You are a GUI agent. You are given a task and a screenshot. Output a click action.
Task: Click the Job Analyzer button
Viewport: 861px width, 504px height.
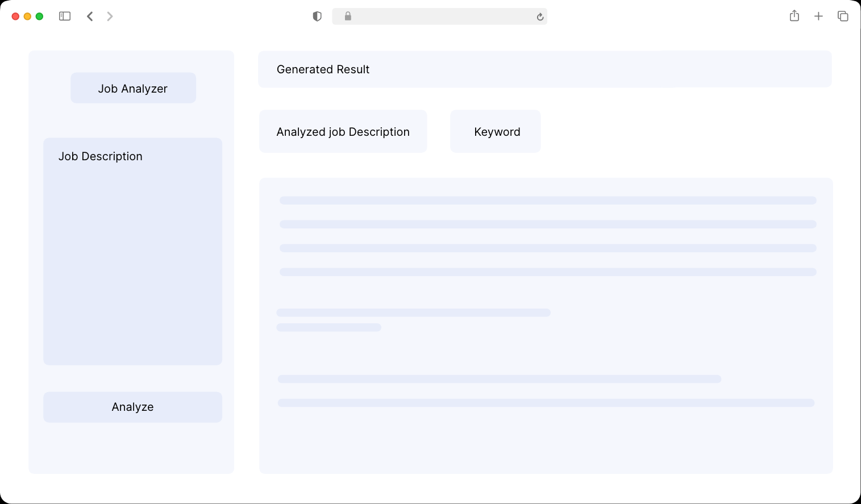[x=133, y=88]
